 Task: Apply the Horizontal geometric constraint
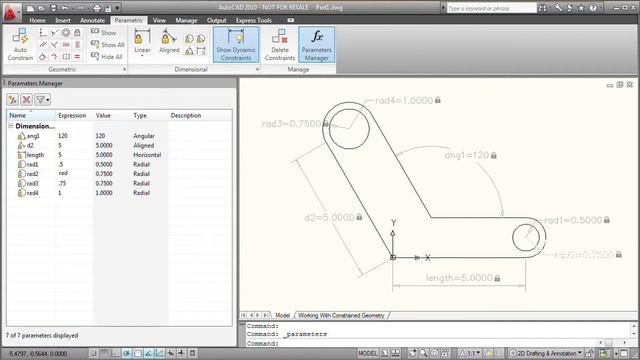tap(66, 44)
